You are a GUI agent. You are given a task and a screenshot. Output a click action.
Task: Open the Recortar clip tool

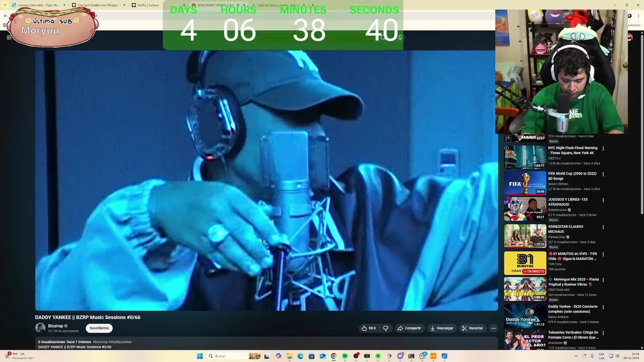click(x=472, y=328)
